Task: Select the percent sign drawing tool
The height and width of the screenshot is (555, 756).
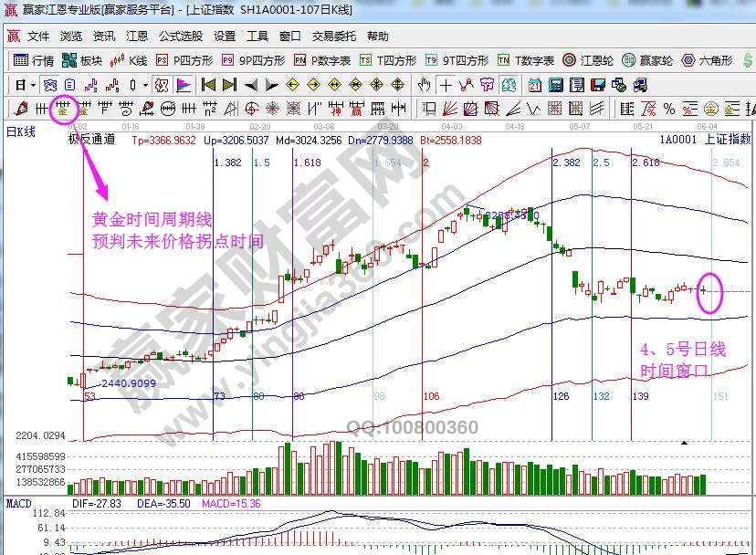Action: point(669,109)
